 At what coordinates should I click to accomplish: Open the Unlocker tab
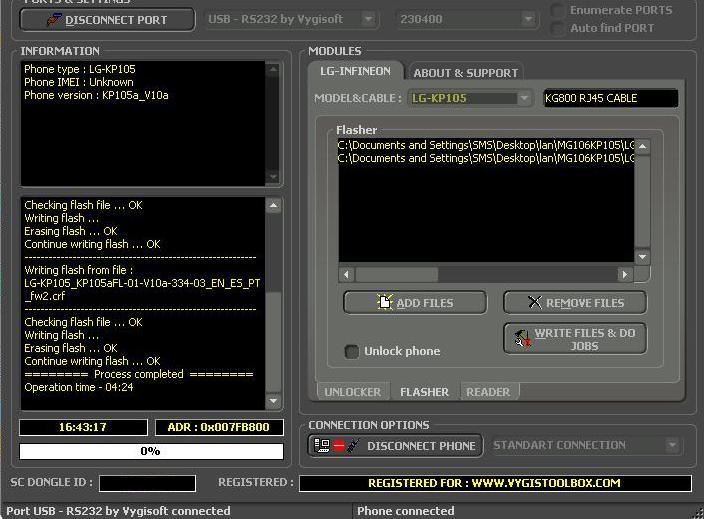click(x=352, y=392)
